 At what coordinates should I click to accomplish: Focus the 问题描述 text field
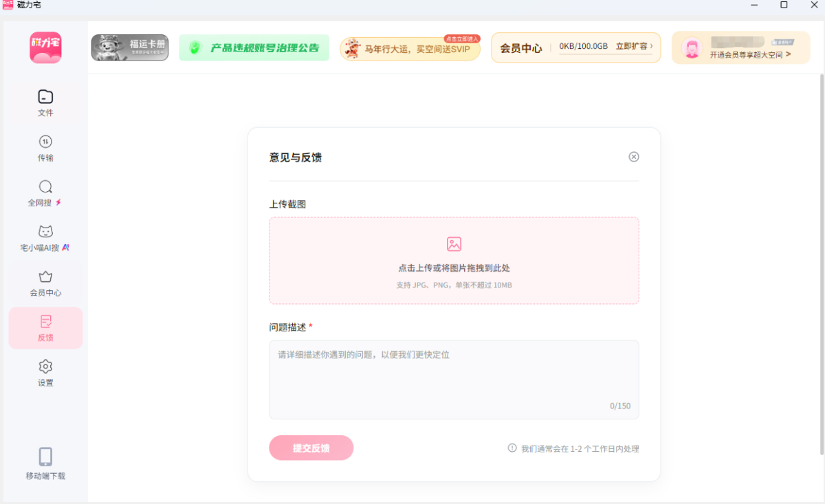(454, 380)
